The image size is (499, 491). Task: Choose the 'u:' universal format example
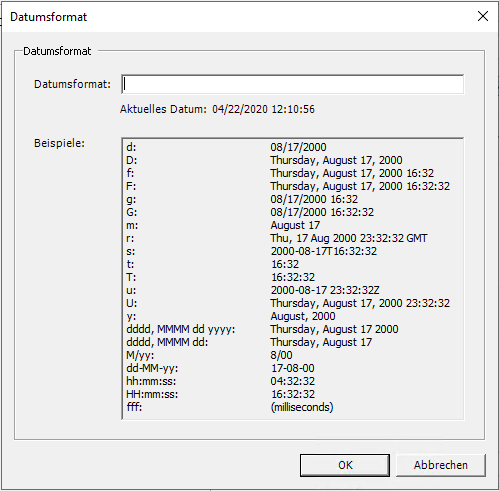(292, 290)
